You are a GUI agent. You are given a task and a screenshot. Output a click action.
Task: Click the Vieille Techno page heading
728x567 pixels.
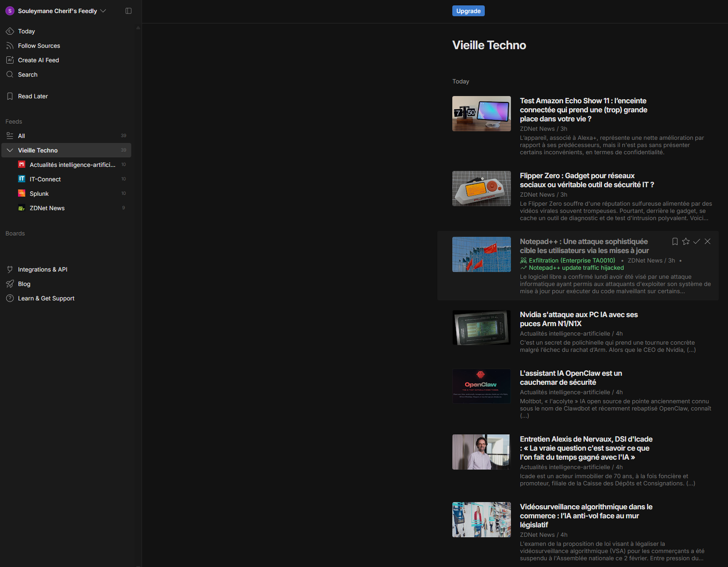click(x=489, y=45)
